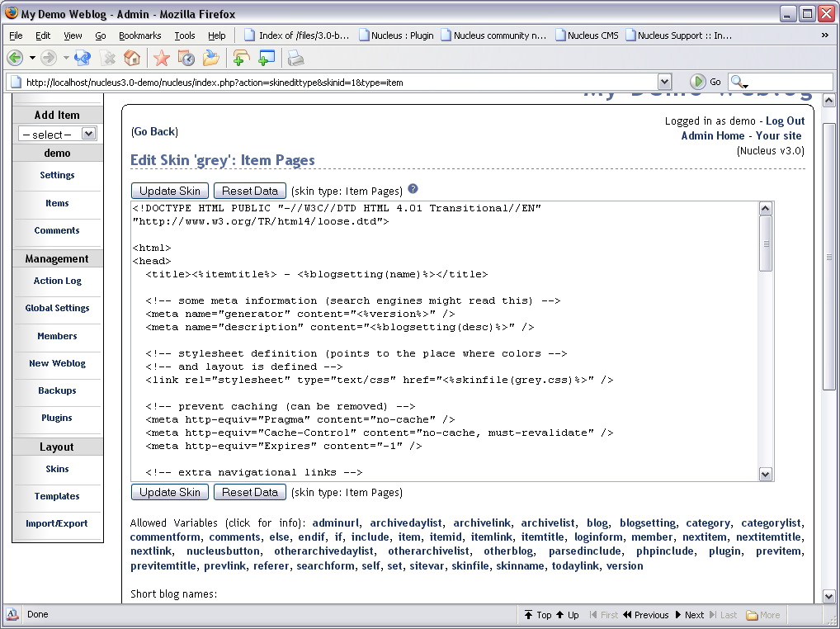This screenshot has width=840, height=629.
Task: Expand the Forward button history dropdown arrow
Action: coord(66,58)
